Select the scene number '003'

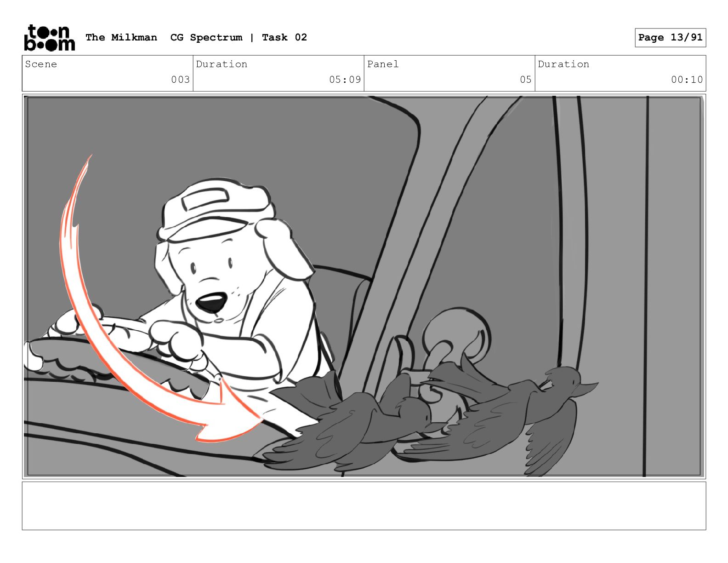180,80
